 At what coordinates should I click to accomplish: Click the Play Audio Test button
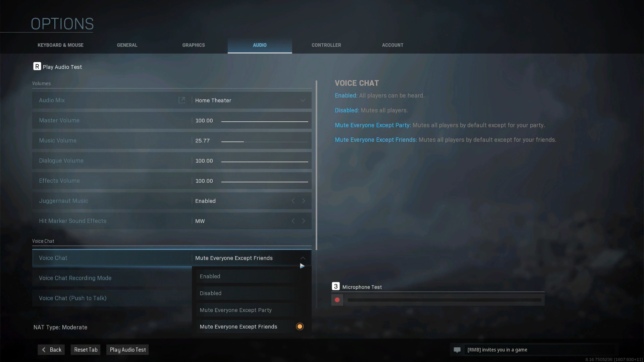pos(128,350)
